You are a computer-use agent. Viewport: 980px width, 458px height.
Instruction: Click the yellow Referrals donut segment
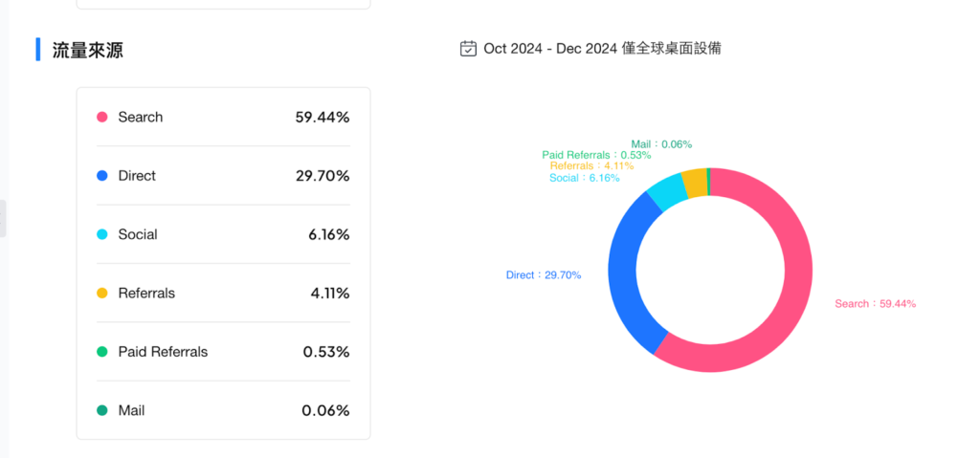(x=695, y=183)
